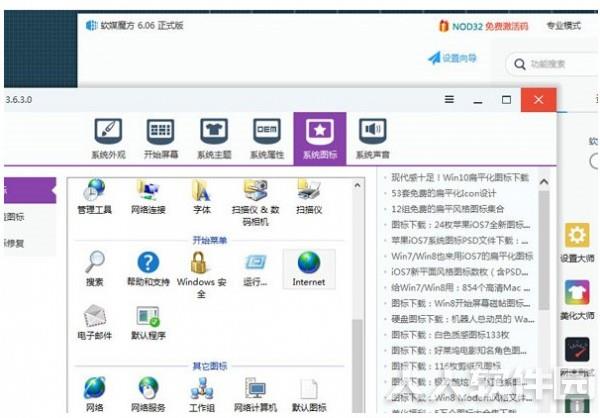This screenshot has width=600, height=418.
Task: Select the 网络服务 icon
Action: [148, 394]
